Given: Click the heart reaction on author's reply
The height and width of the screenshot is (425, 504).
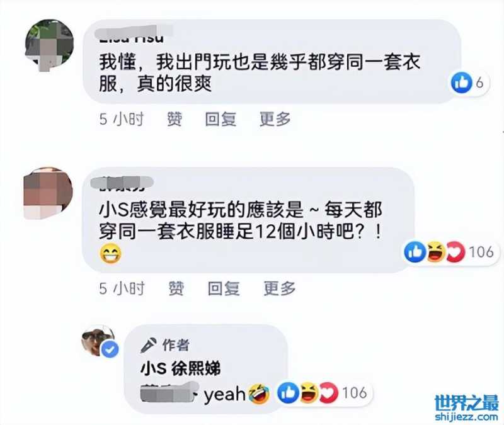Looking at the screenshot, I should 329,392.
